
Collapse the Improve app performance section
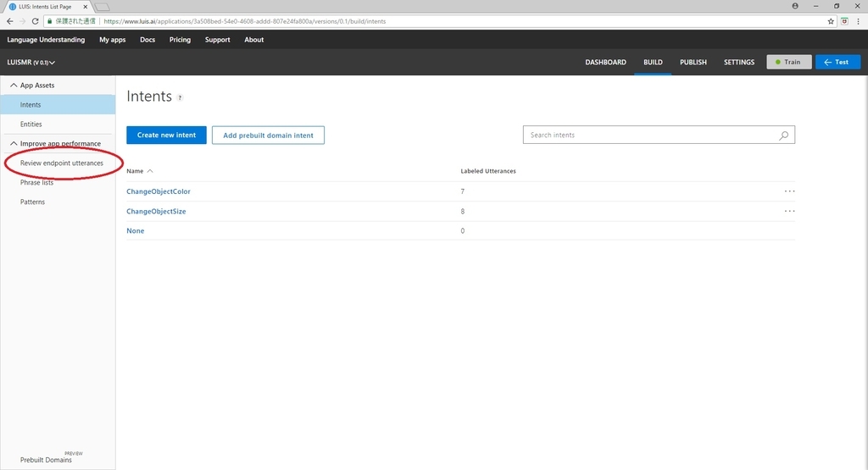point(14,143)
